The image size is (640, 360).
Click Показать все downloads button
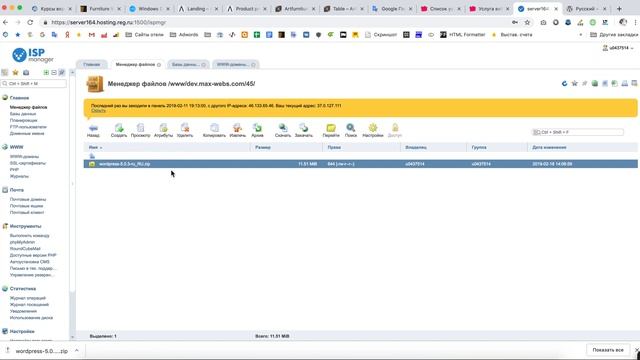click(608, 350)
